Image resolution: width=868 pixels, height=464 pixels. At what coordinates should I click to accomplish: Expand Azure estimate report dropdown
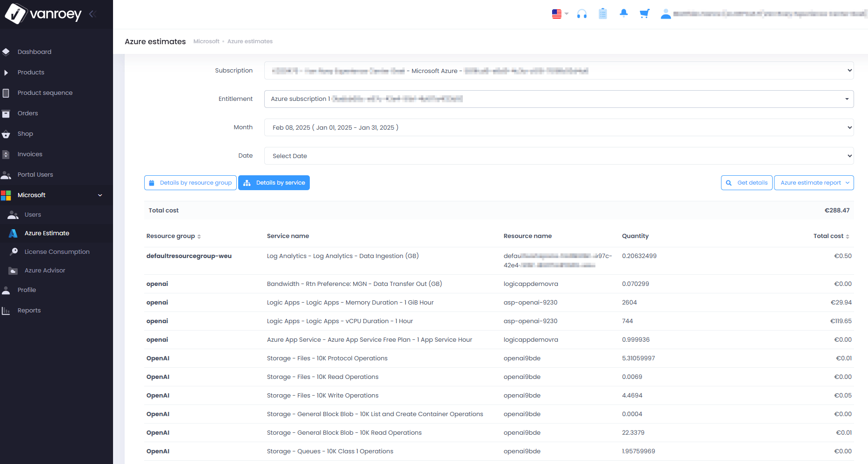[814, 183]
